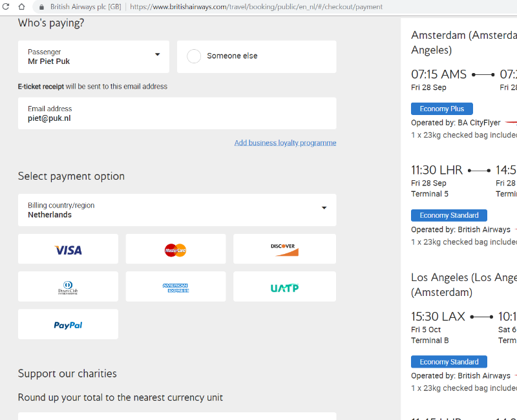Open 'Add business loyalty programme' link
The image size is (517, 420).
tap(285, 143)
